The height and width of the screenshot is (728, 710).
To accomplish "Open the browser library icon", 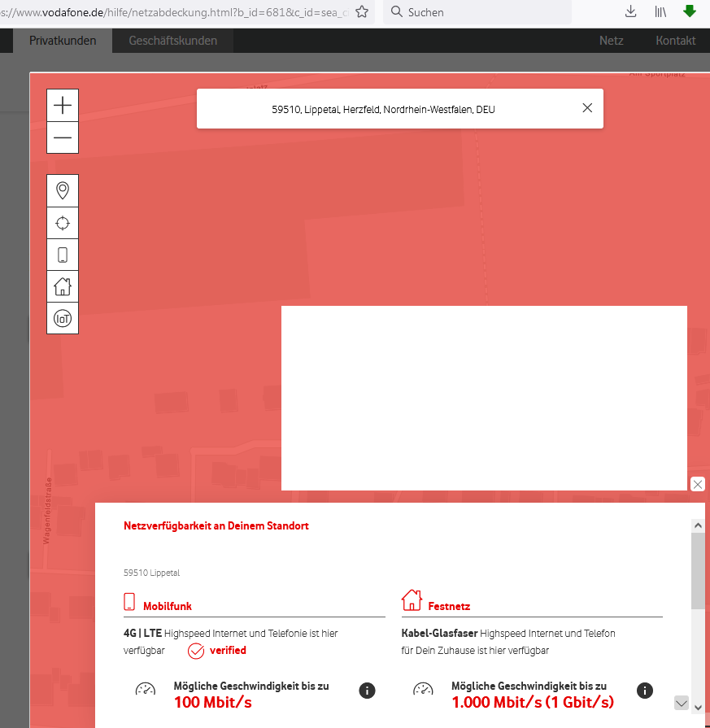I will pos(660,11).
